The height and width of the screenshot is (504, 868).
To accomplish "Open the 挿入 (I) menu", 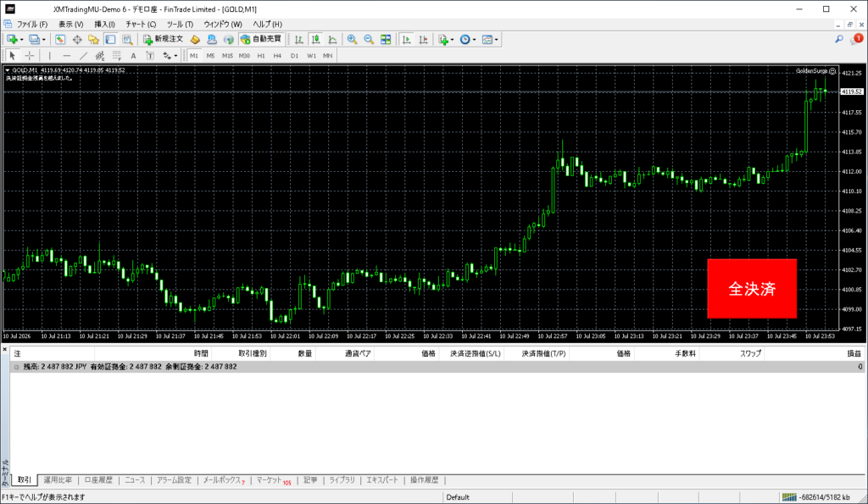I will [104, 24].
